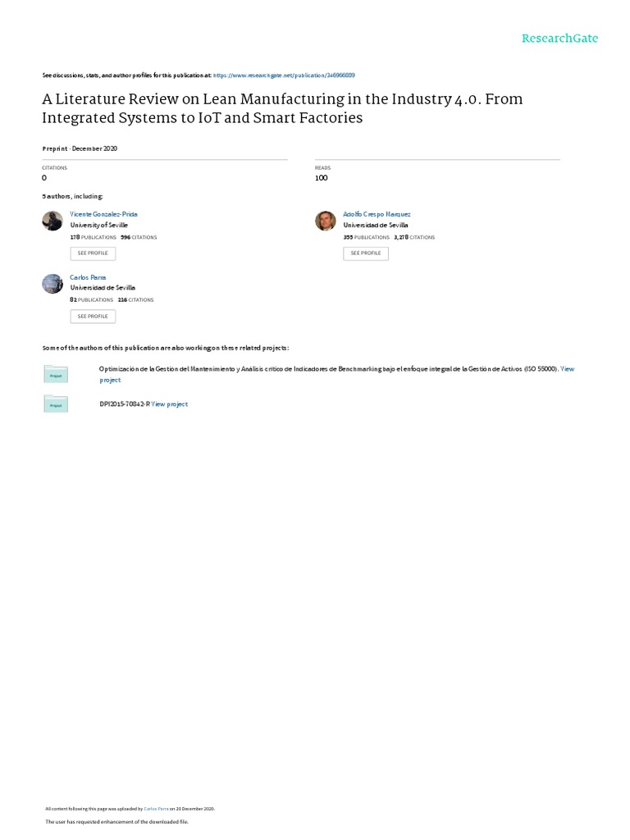Click the DPI2015-70842-R project folder icon
630x840 pixels.
tap(56, 404)
